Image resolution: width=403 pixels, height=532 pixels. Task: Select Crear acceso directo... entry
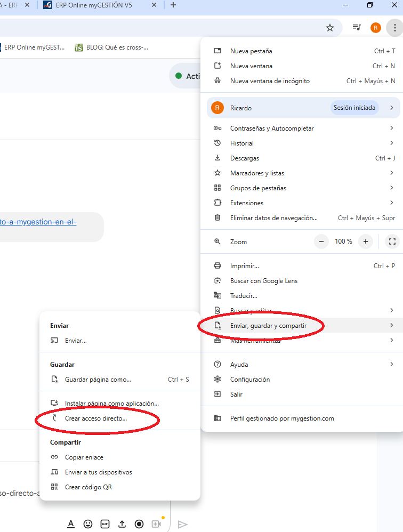pos(120,418)
